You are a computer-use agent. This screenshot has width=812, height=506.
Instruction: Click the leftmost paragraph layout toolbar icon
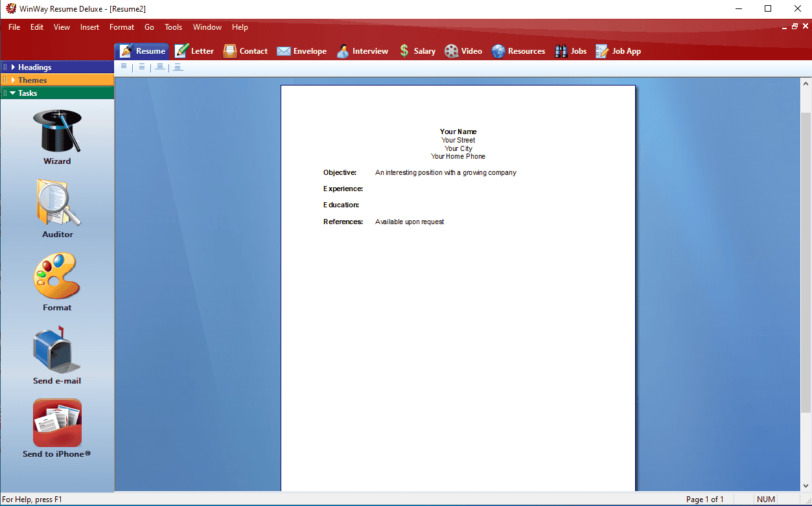point(124,67)
